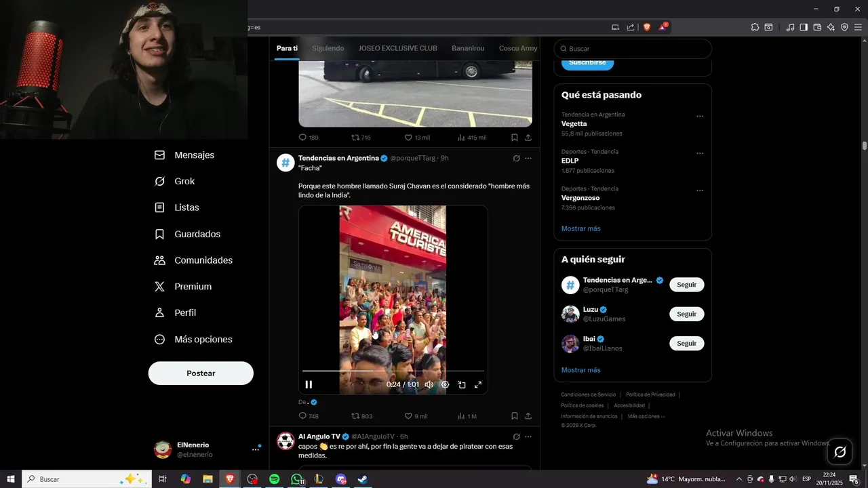This screenshot has width=868, height=488.
Task: Follow the Ibai account
Action: coord(687,344)
